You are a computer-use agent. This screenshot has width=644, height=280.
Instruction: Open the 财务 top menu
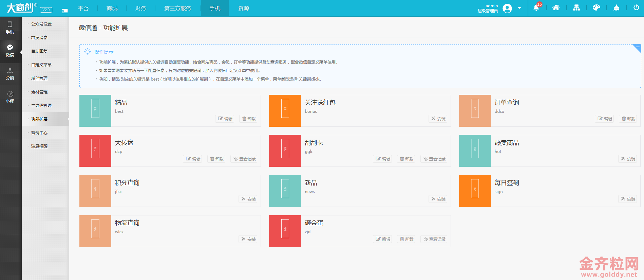[x=140, y=8]
